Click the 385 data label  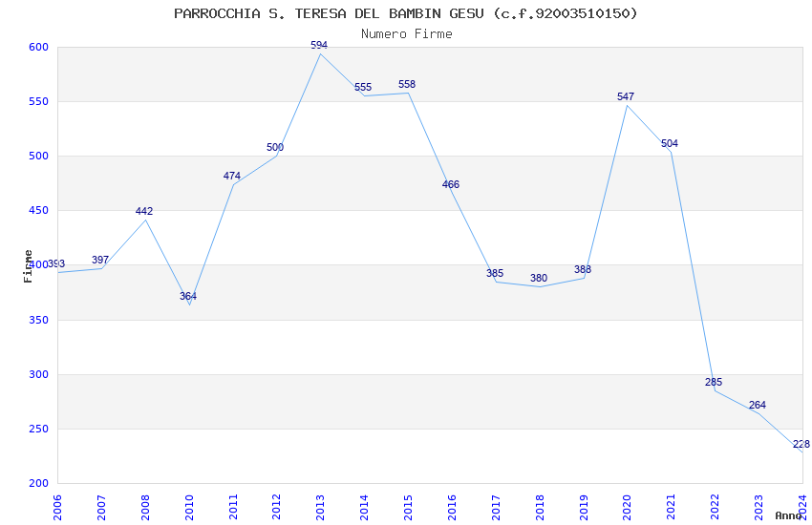(x=495, y=273)
